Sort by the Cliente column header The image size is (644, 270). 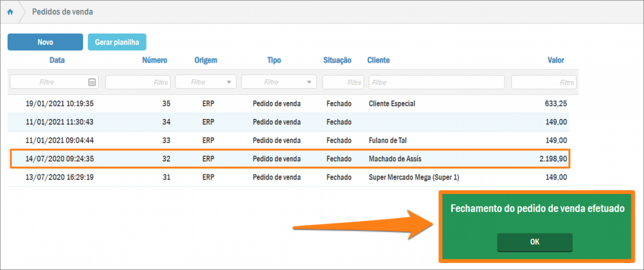coord(379,60)
